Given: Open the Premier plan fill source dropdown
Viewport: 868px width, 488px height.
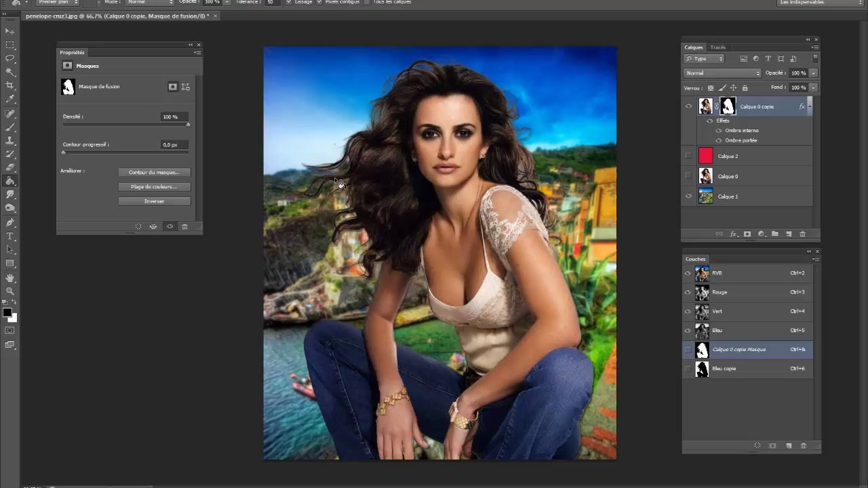Looking at the screenshot, I should click(57, 2).
